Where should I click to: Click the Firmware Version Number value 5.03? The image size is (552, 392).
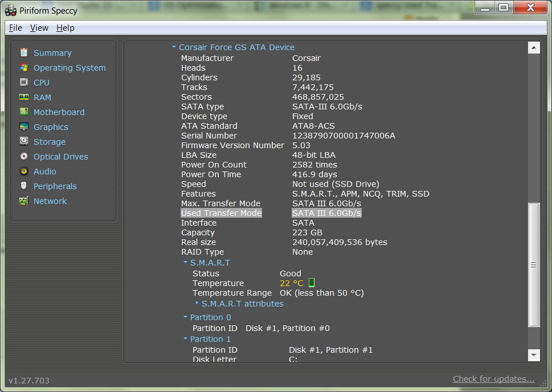click(301, 145)
